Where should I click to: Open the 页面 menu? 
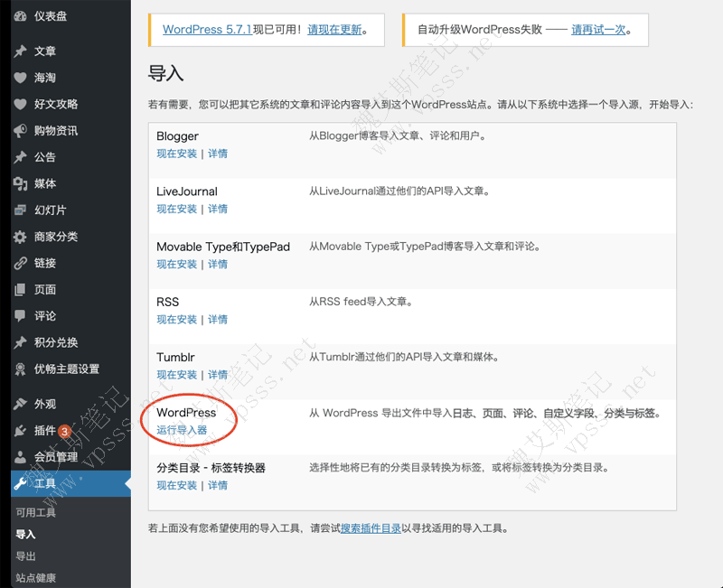(45, 289)
